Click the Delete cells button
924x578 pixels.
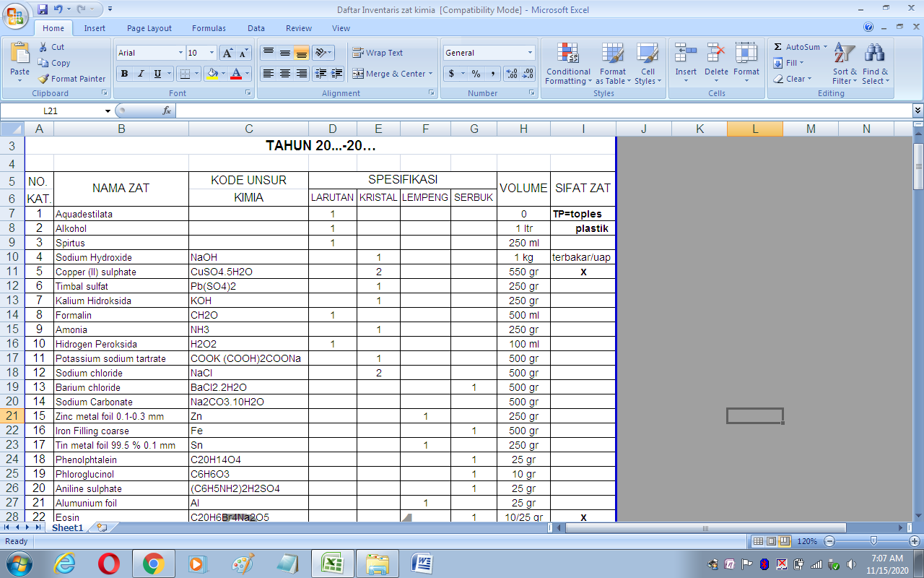tap(716, 62)
